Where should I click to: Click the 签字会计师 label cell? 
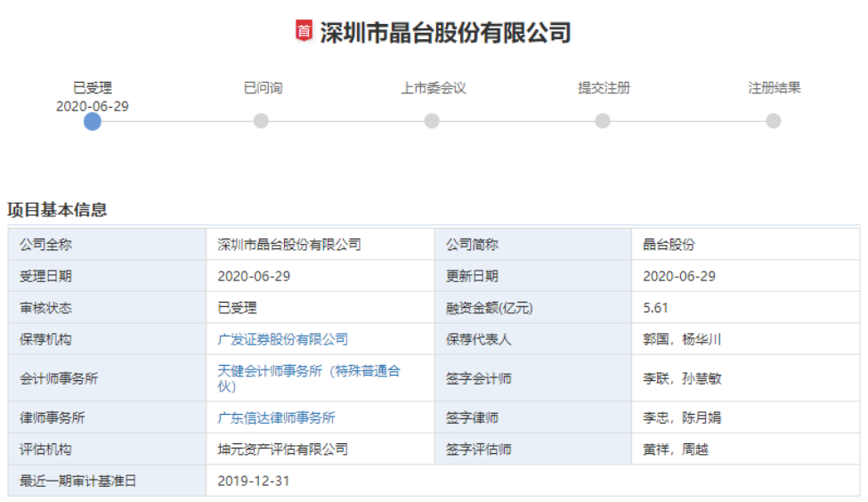point(533,378)
